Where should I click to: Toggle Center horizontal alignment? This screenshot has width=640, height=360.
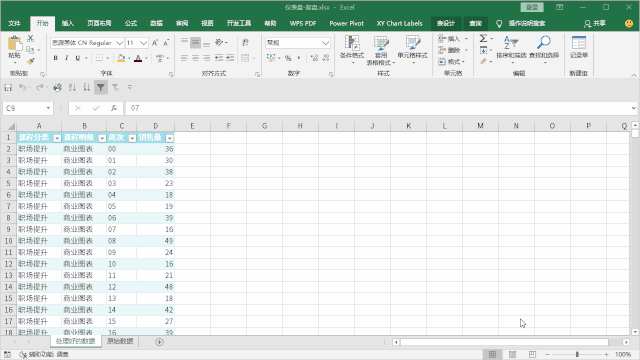click(x=196, y=58)
